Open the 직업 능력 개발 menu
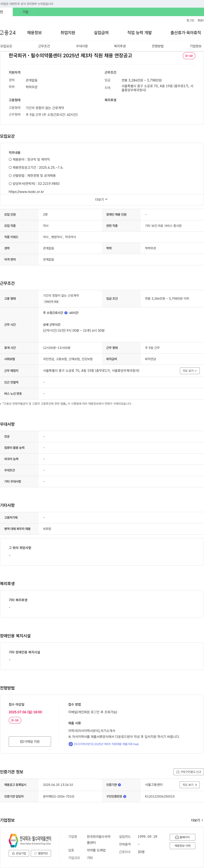Viewport: 204px width, 868px height. (x=139, y=33)
